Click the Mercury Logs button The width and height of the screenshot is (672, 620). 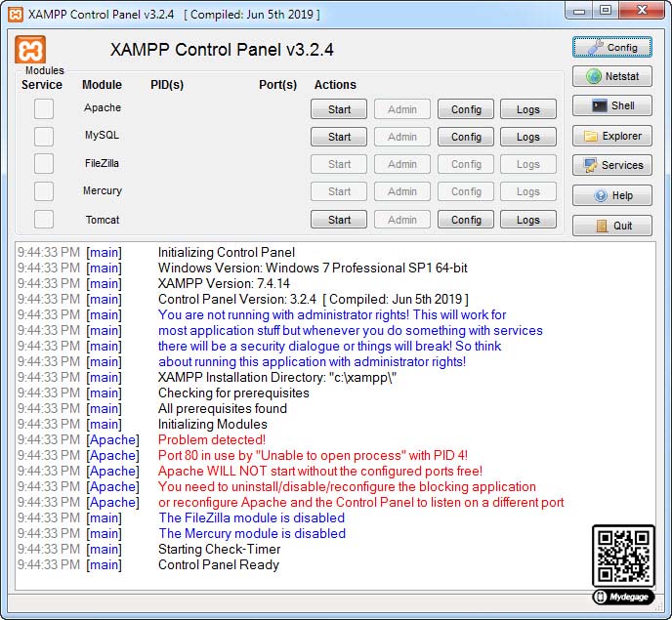point(528,191)
